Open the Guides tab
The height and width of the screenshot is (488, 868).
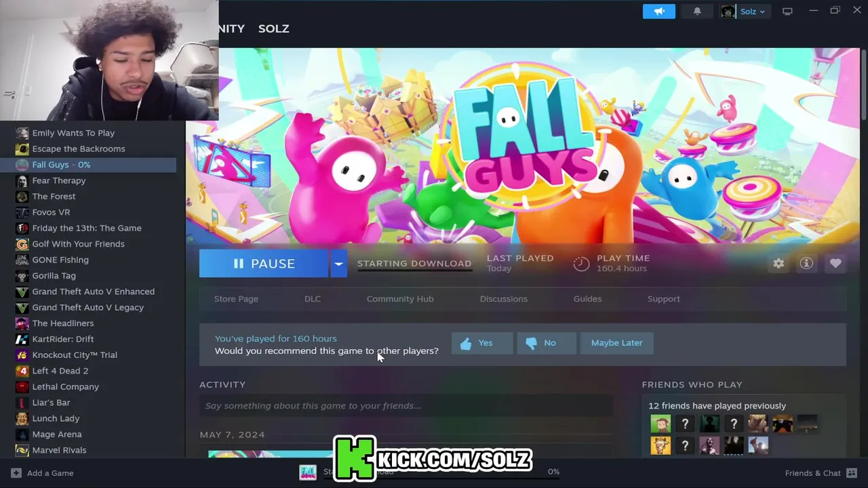pos(587,299)
